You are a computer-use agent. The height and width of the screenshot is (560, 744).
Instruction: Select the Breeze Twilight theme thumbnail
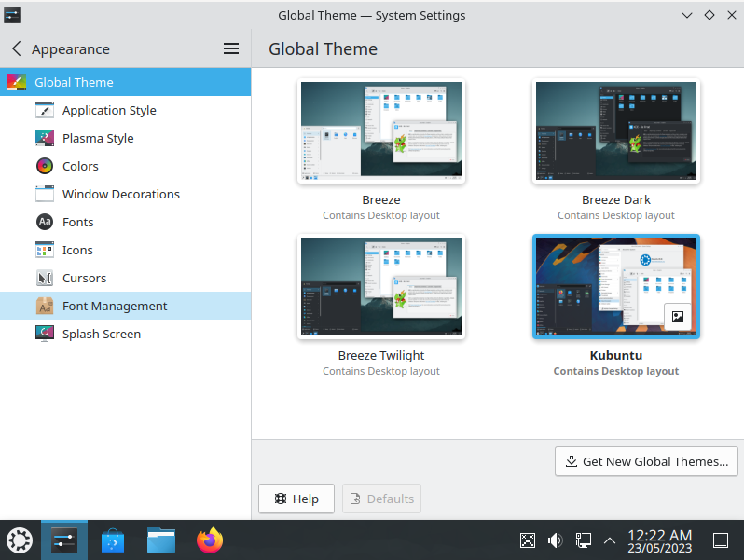pos(381,286)
